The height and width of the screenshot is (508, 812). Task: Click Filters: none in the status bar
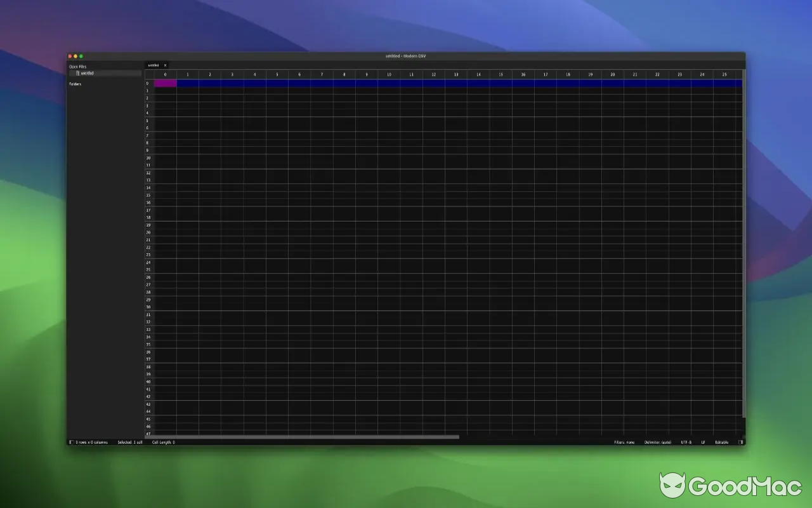(623, 442)
